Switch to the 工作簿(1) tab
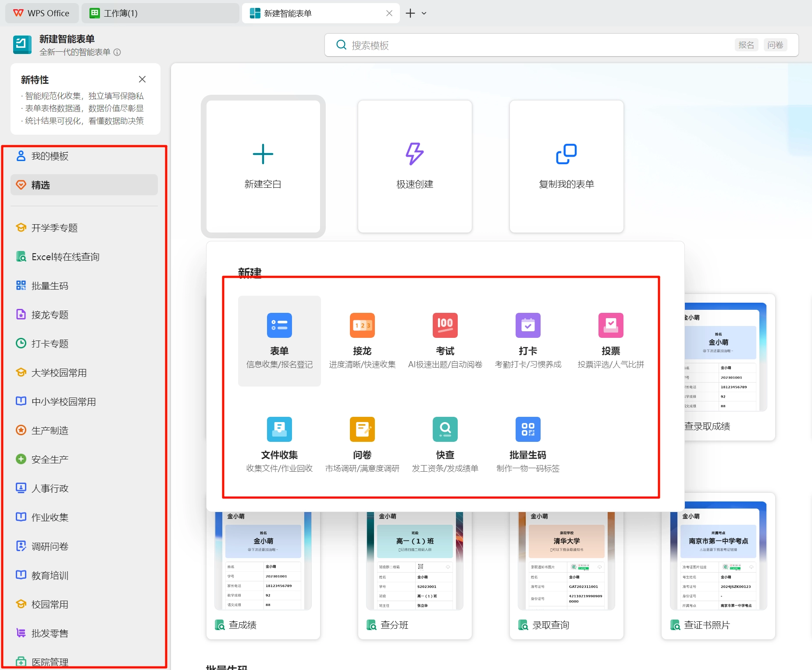812x670 pixels. coord(160,13)
